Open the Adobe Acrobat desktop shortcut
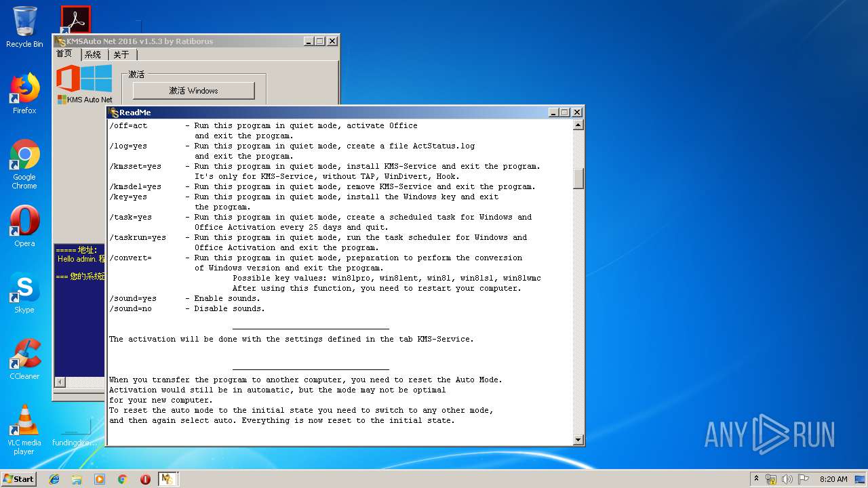The height and width of the screenshot is (488, 868). 75,20
